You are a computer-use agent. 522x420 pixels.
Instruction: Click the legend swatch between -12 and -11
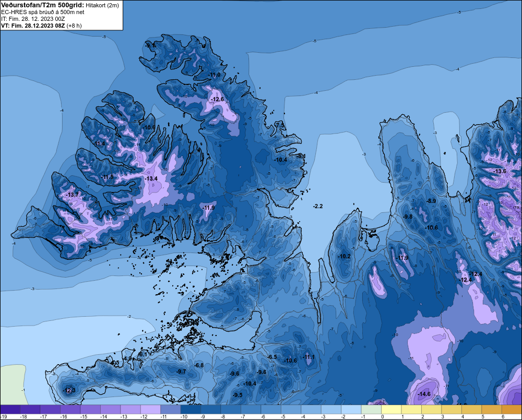pyautogui.click(x=150, y=410)
